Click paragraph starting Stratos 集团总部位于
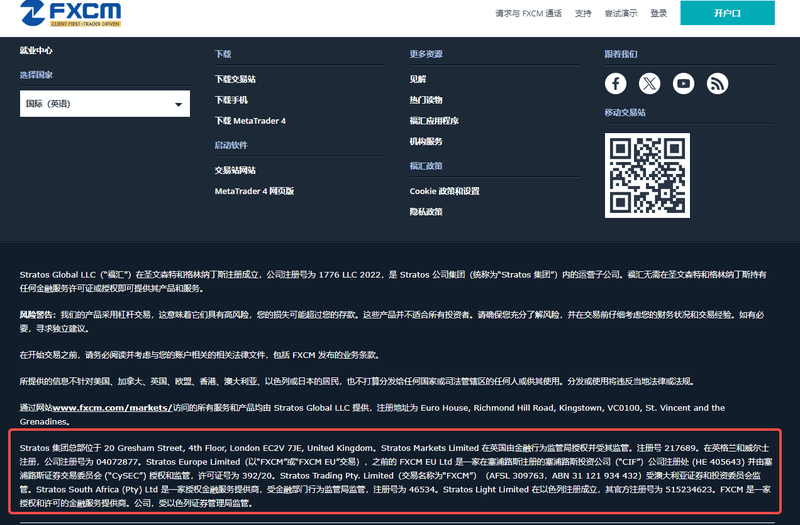 tap(396, 476)
